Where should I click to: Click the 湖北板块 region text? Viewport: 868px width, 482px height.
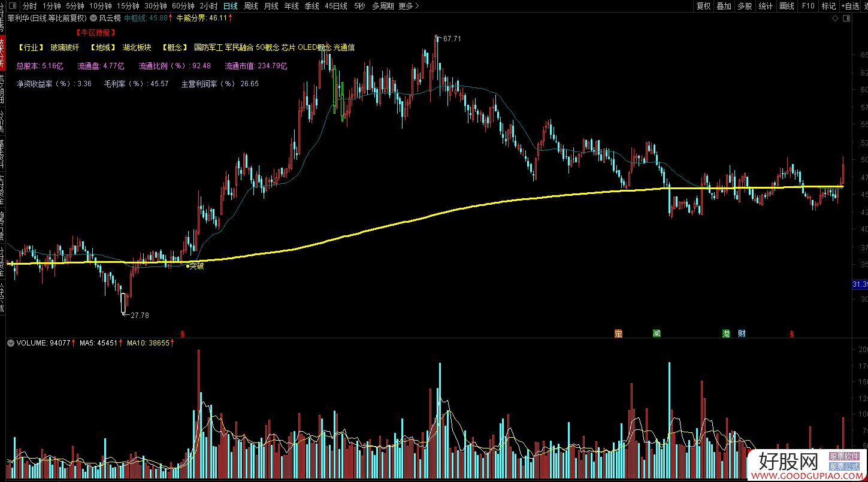click(x=137, y=47)
